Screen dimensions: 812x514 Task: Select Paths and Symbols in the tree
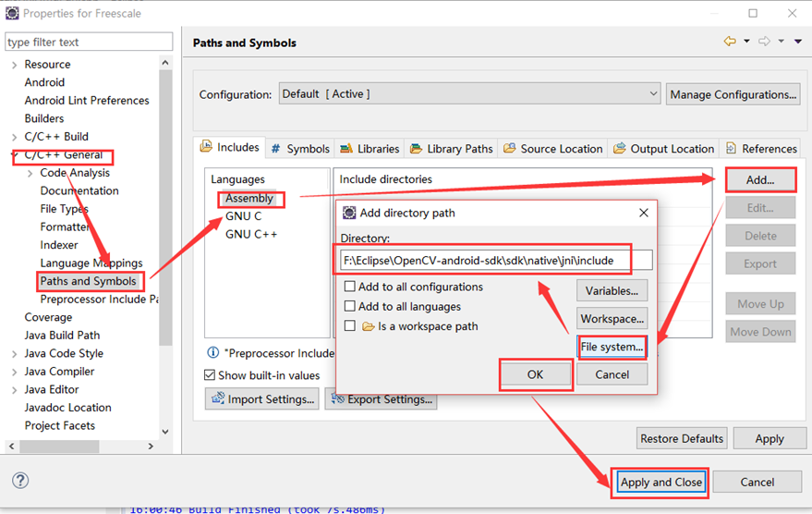click(89, 281)
